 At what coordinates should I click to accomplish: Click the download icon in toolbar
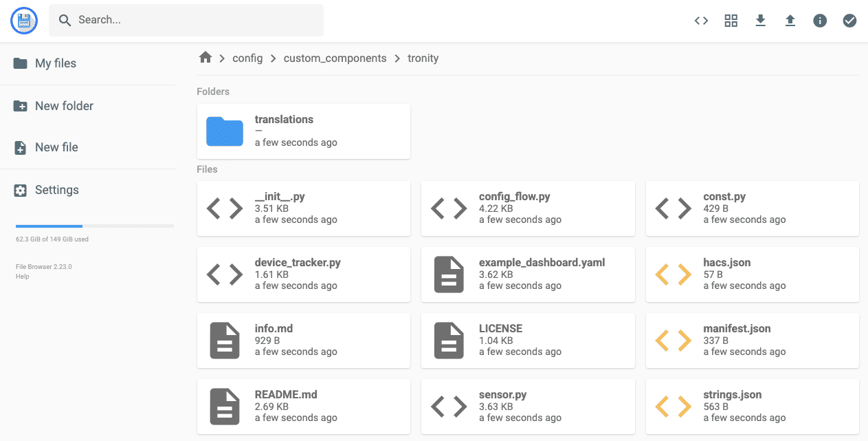(760, 21)
